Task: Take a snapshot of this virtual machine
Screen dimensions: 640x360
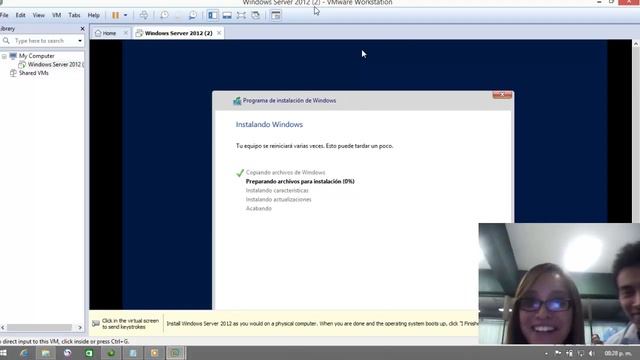Action: pyautogui.click(x=164, y=16)
